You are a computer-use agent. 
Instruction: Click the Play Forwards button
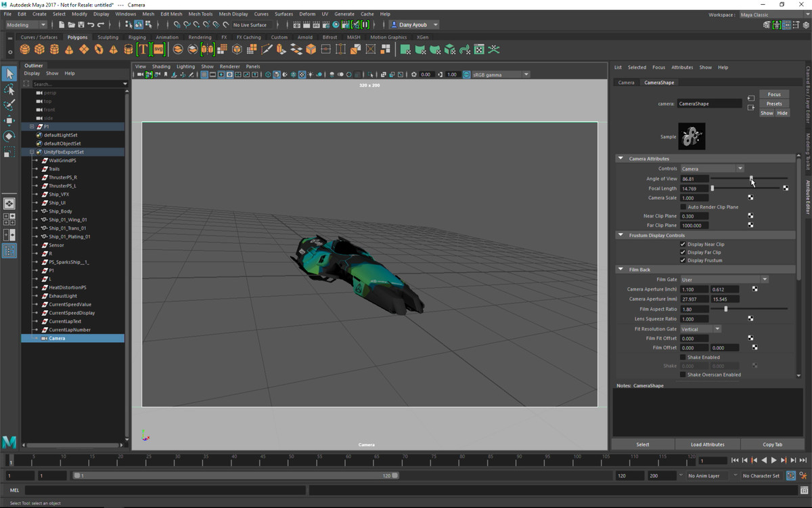point(773,461)
